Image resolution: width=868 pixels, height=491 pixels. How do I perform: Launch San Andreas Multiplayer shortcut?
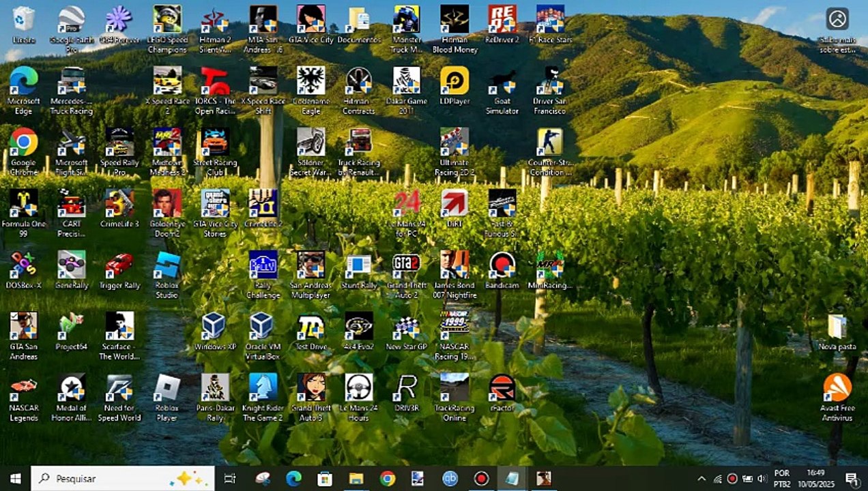310,274
